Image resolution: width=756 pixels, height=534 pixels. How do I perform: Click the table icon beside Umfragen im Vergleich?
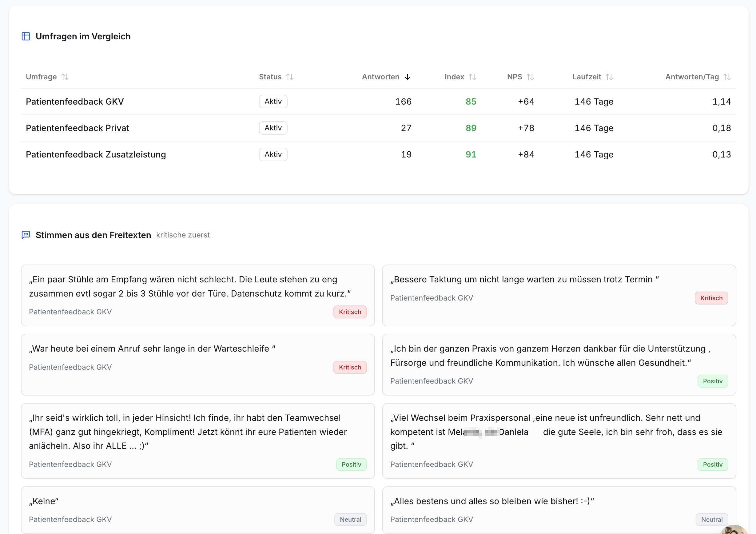pos(26,36)
